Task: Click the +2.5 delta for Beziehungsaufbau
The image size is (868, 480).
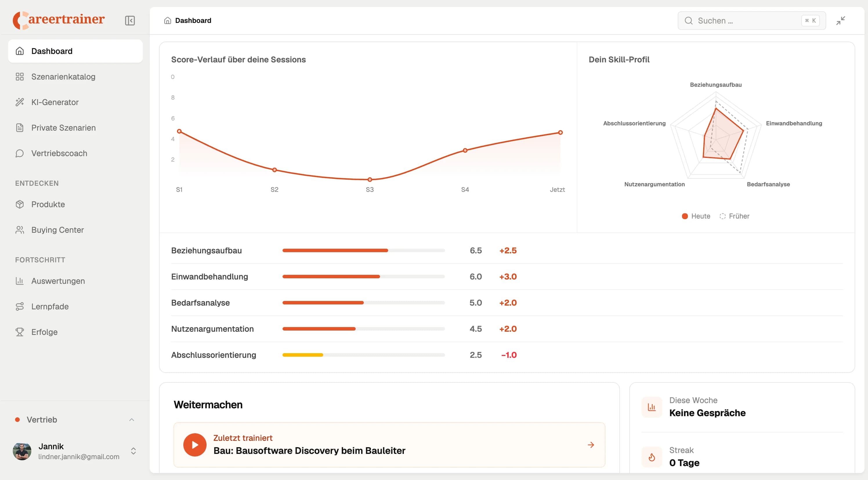Action: 508,250
